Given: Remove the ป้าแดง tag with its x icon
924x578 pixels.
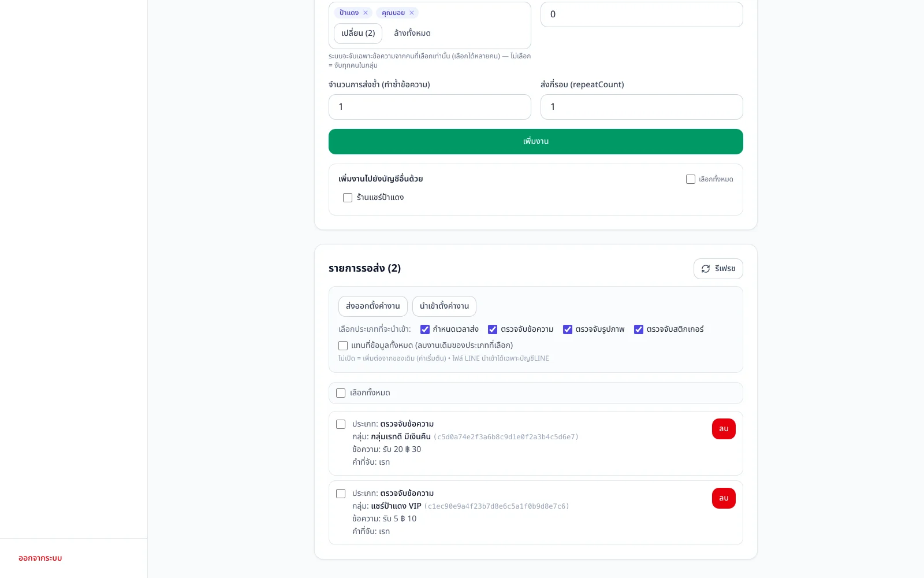Looking at the screenshot, I should (x=366, y=13).
